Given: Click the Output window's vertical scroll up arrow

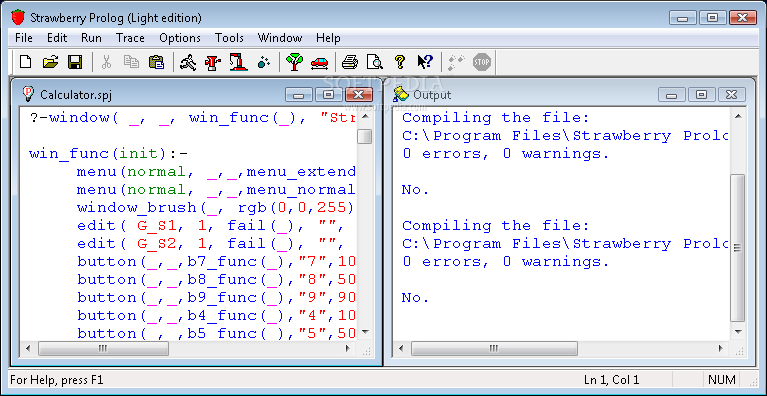Looking at the screenshot, I should (738, 116).
